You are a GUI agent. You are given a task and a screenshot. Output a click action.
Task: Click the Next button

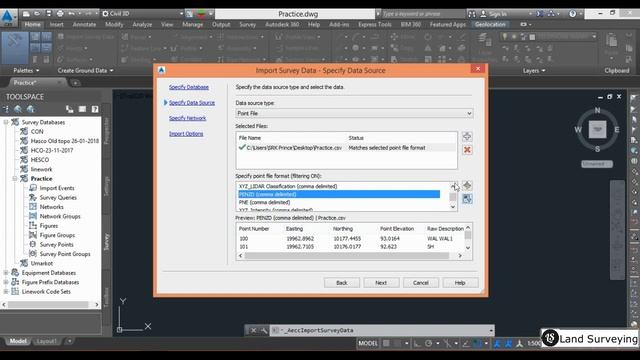tap(381, 282)
